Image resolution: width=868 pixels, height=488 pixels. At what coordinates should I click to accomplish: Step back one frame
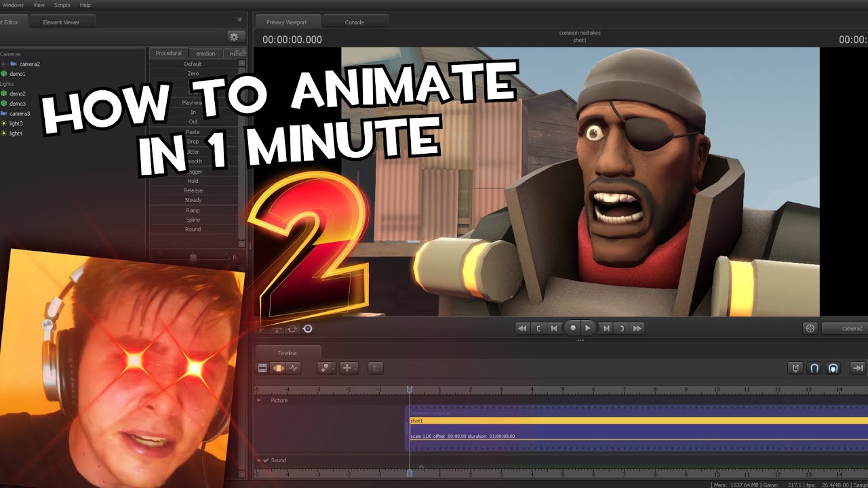point(554,328)
